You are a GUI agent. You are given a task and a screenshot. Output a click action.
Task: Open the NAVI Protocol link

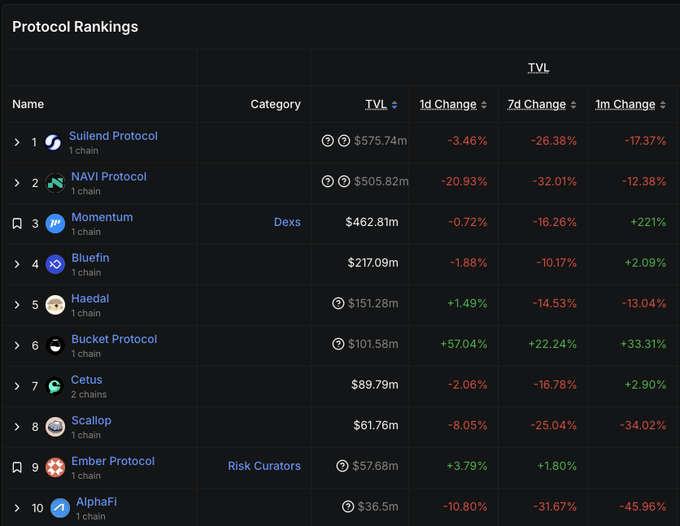click(x=109, y=176)
